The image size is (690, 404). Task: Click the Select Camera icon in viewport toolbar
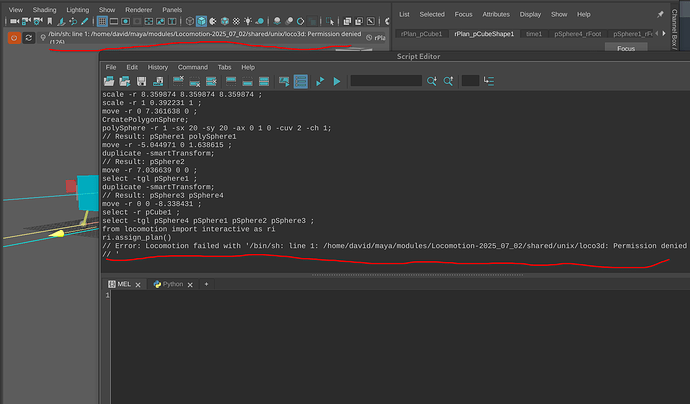point(15,21)
